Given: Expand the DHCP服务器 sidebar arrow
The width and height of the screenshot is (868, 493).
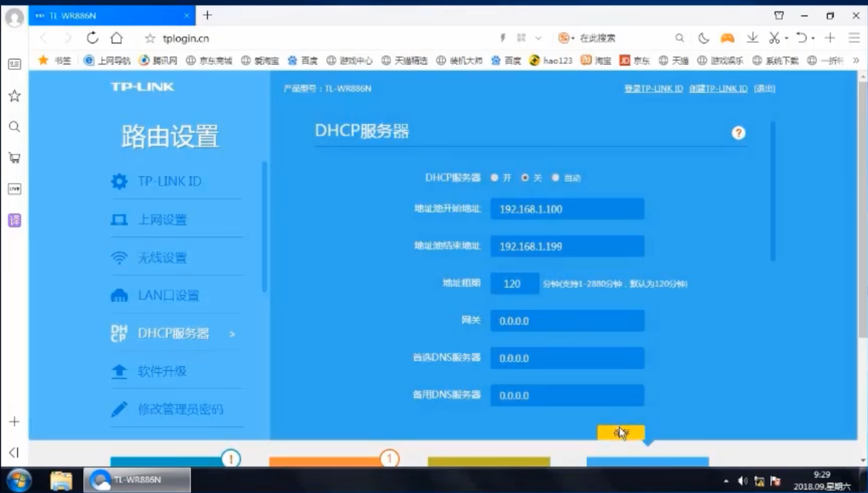Looking at the screenshot, I should [x=232, y=334].
